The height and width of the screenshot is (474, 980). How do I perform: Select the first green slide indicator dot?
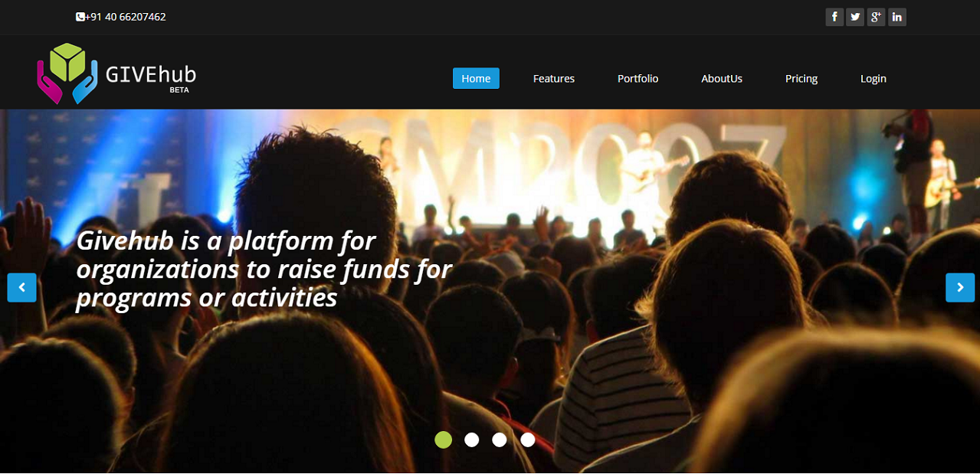click(x=443, y=440)
